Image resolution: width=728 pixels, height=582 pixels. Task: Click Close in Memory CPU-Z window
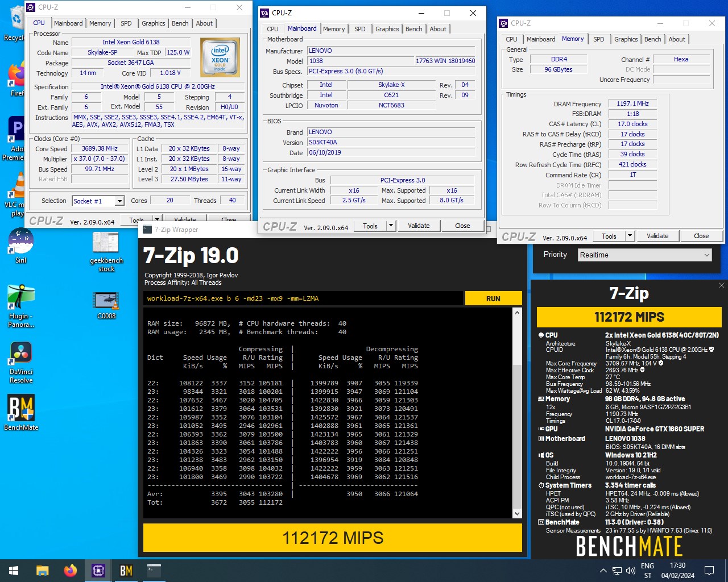[701, 236]
